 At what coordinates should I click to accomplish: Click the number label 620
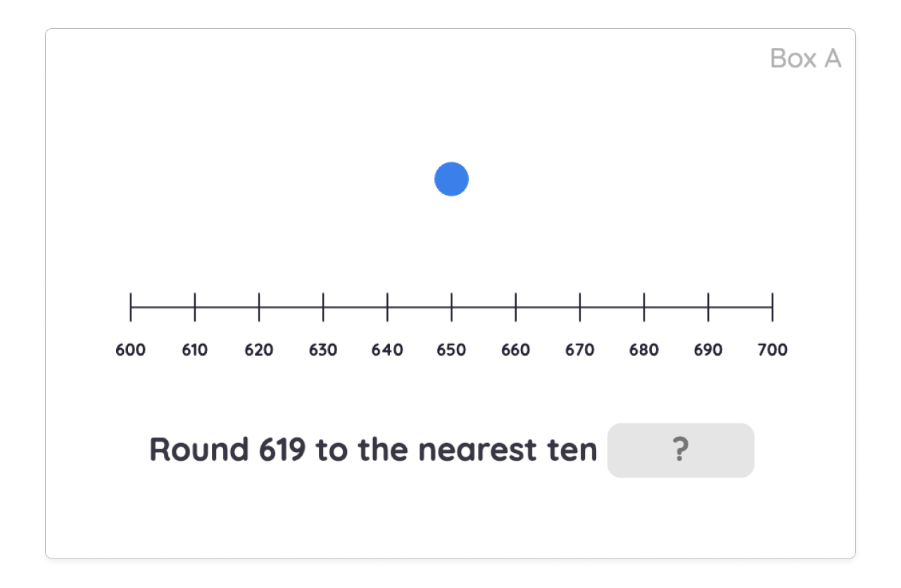(259, 350)
